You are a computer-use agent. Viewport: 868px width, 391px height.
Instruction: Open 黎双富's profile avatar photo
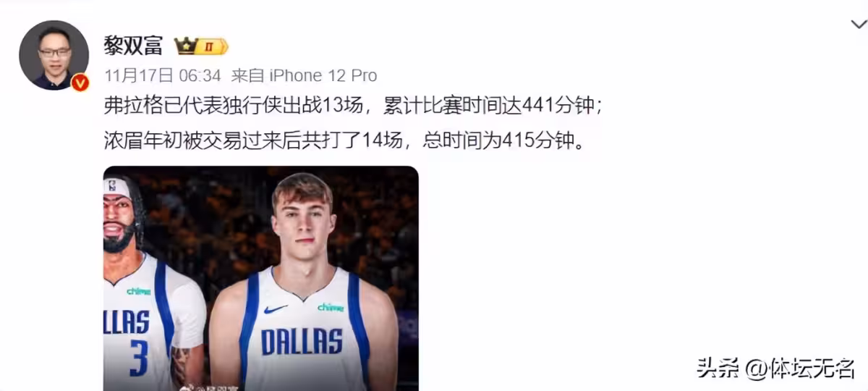pos(54,55)
